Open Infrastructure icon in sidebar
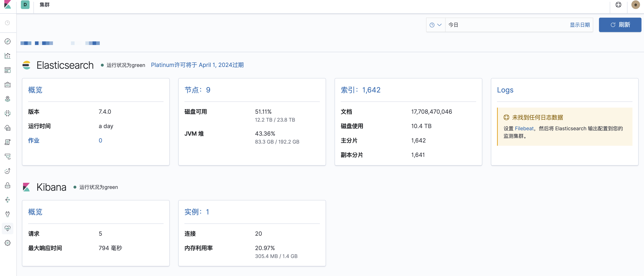Viewport: 644px width, 276px height. pos(8,128)
